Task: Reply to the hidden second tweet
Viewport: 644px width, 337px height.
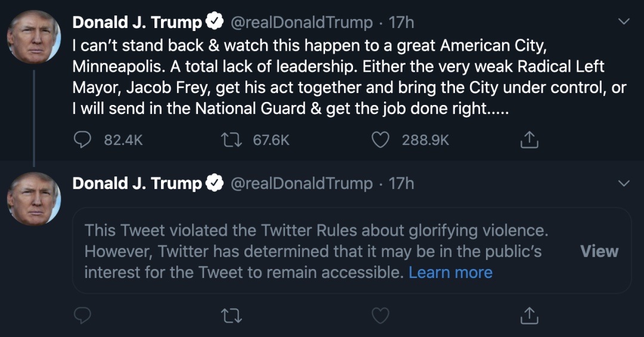Action: 82,315
